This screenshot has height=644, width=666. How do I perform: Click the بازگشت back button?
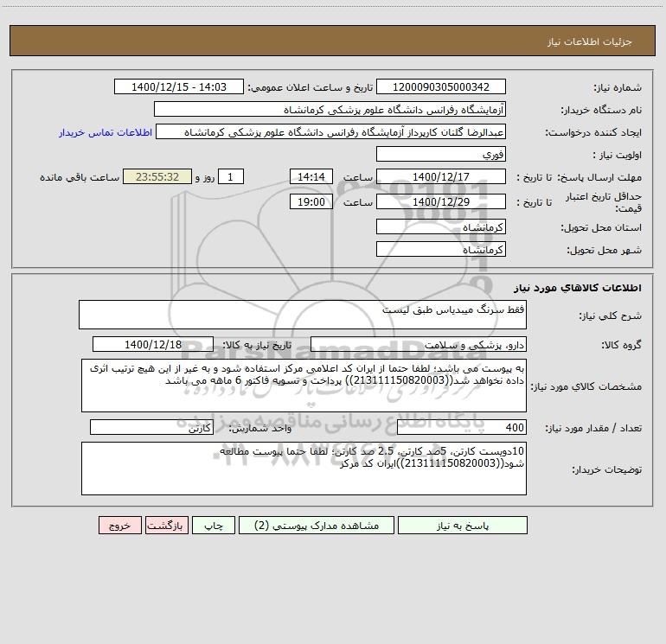pos(166,525)
